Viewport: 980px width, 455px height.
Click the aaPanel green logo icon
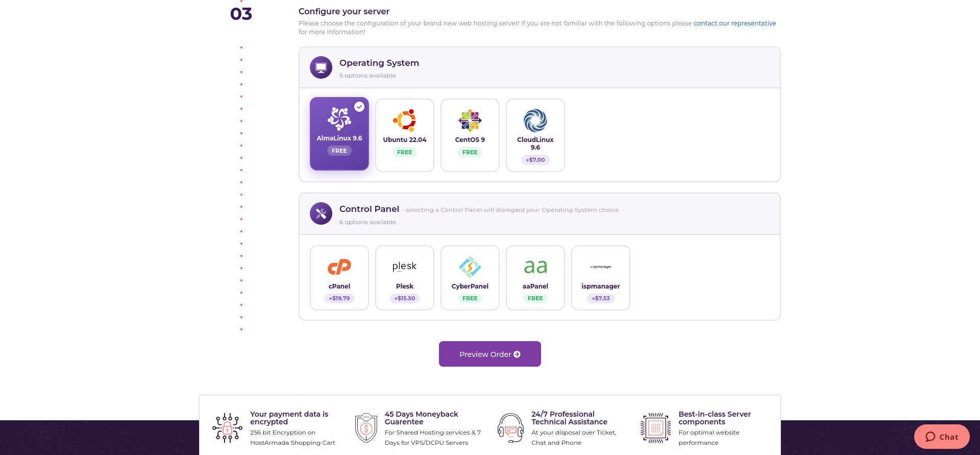coord(535,267)
